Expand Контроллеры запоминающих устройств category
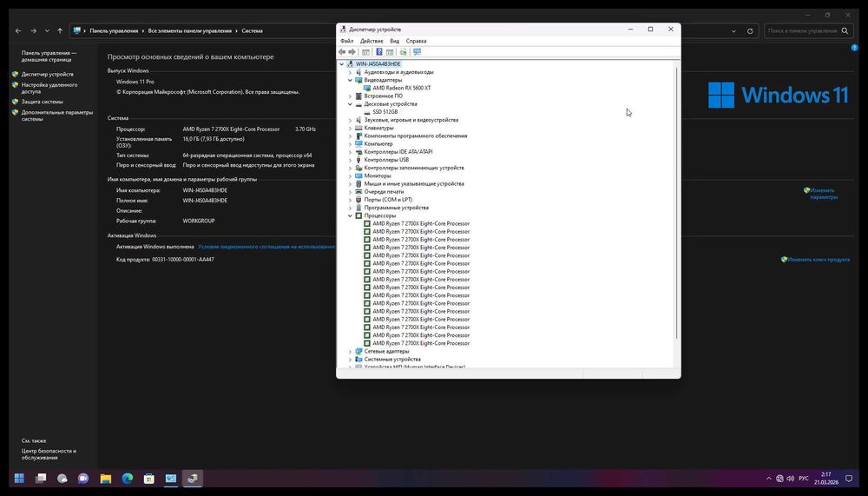This screenshot has height=496, width=868. point(350,168)
